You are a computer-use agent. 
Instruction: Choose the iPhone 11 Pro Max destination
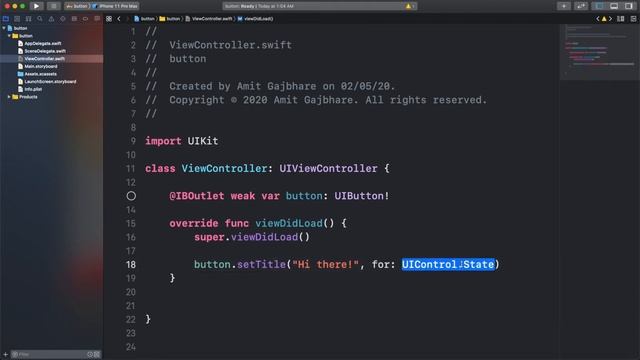(115, 6)
